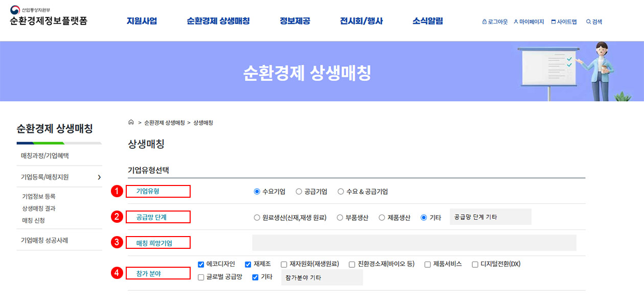Check the 친환경소재(바이오 등) checkbox

tap(352, 264)
